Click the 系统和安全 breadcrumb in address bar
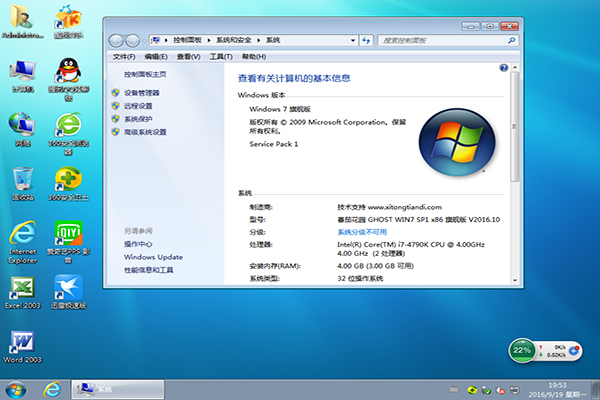Screen dimensions: 600x400 coord(233,40)
